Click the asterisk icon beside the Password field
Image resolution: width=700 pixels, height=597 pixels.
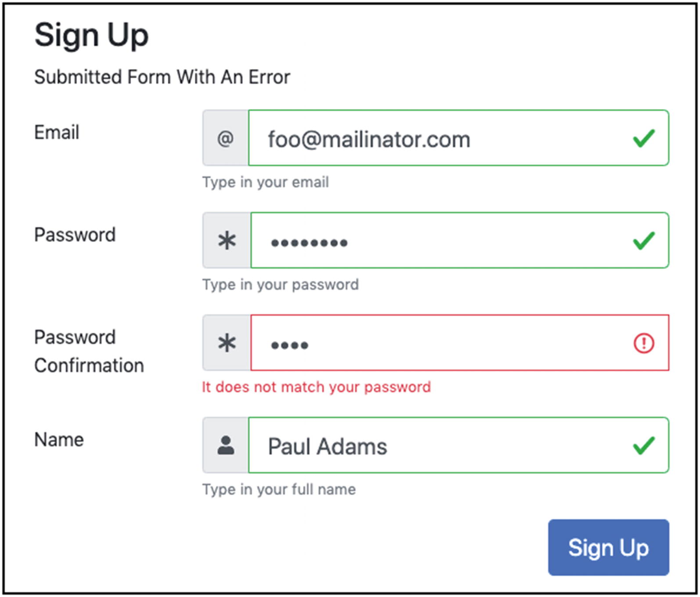pyautogui.click(x=227, y=241)
